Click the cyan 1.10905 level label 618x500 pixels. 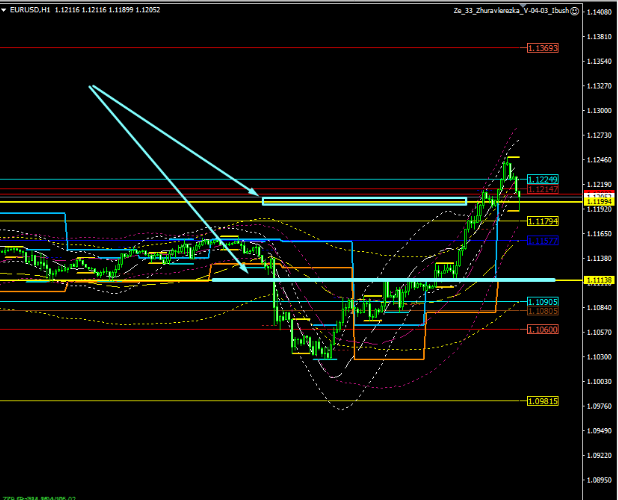(542, 301)
